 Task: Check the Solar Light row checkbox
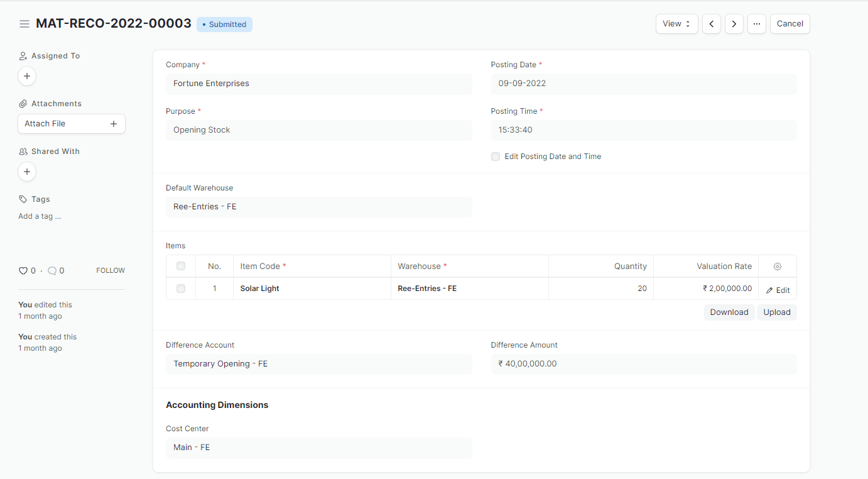click(x=181, y=289)
